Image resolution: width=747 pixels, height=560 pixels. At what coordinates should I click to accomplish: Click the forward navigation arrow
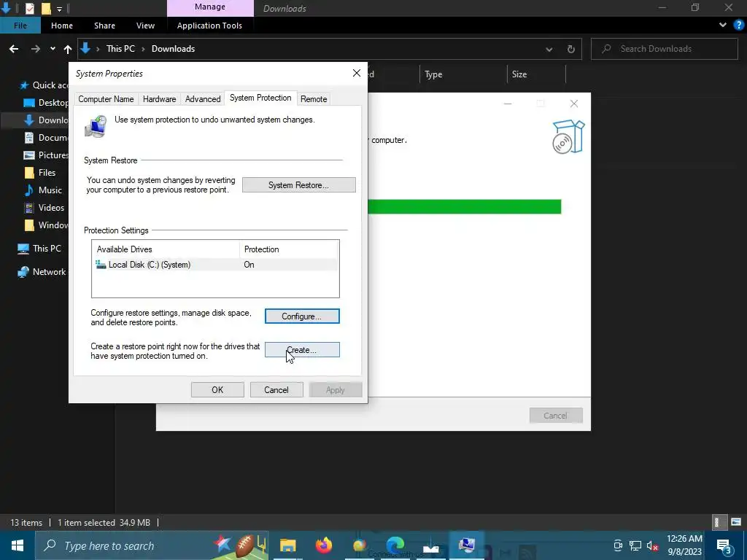tap(36, 49)
